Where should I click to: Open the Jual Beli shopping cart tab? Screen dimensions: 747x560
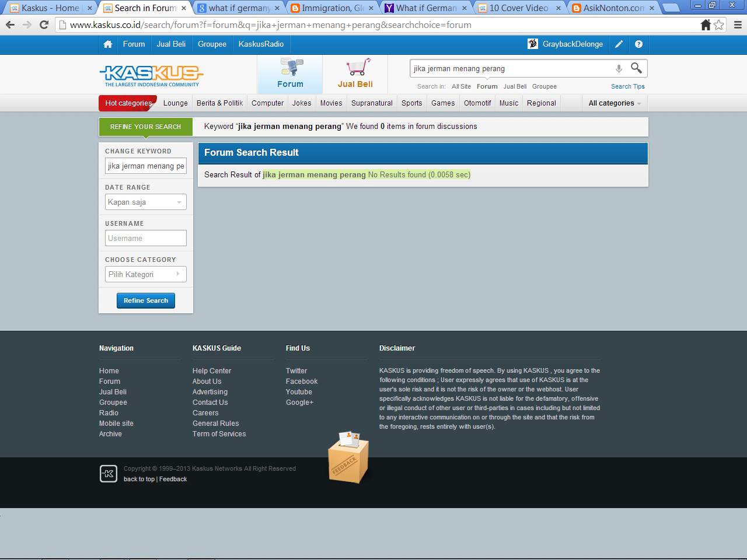click(x=355, y=75)
